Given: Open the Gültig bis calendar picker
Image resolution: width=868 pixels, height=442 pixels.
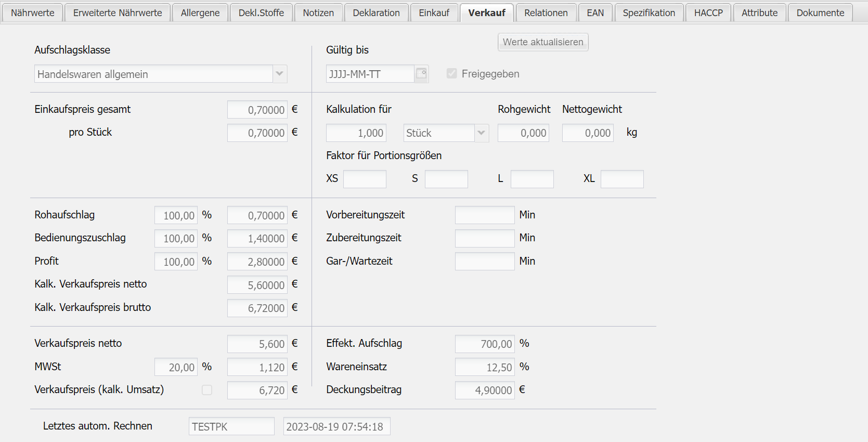Looking at the screenshot, I should point(421,74).
